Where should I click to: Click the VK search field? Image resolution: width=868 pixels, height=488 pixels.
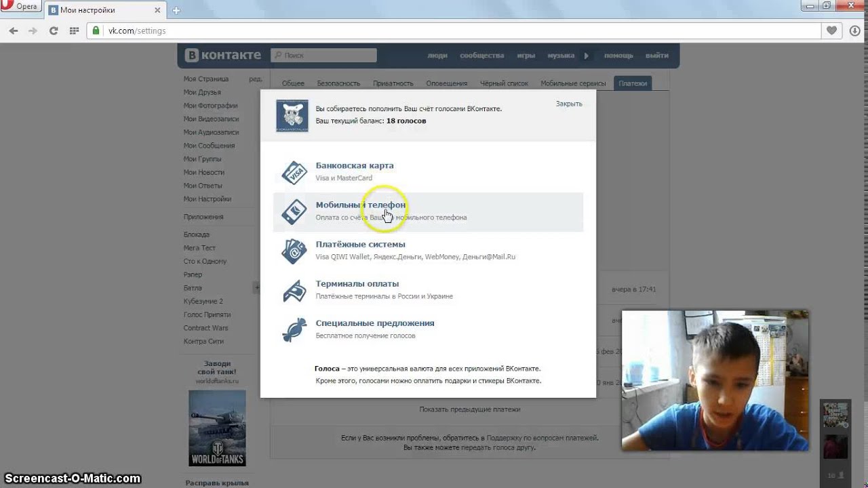tap(323, 56)
